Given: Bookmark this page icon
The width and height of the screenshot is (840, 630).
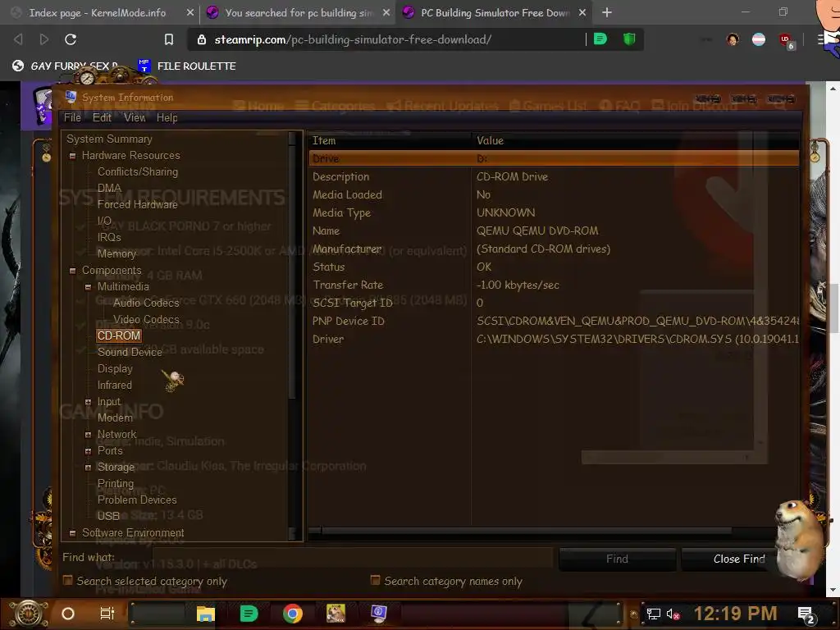Looking at the screenshot, I should click(x=169, y=39).
